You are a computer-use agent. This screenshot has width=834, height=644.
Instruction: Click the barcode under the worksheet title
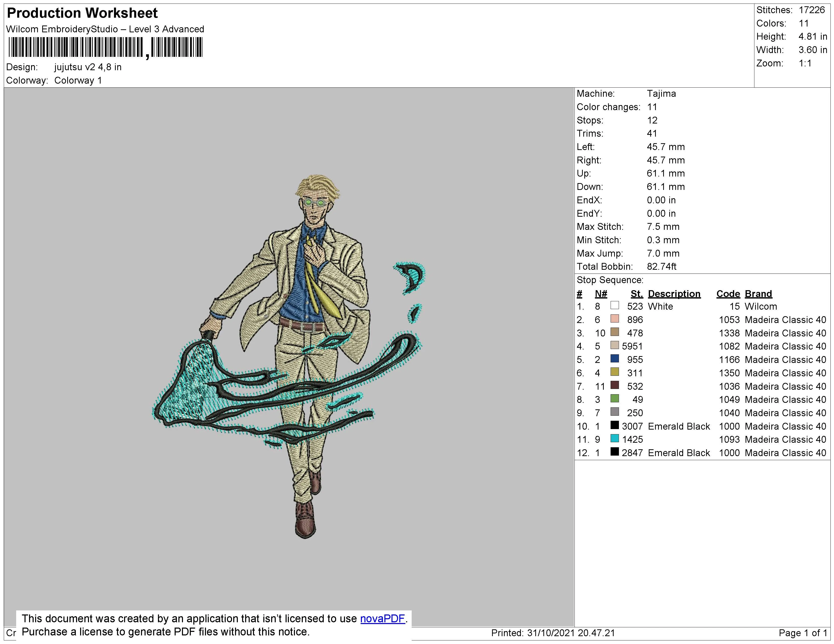(x=105, y=48)
